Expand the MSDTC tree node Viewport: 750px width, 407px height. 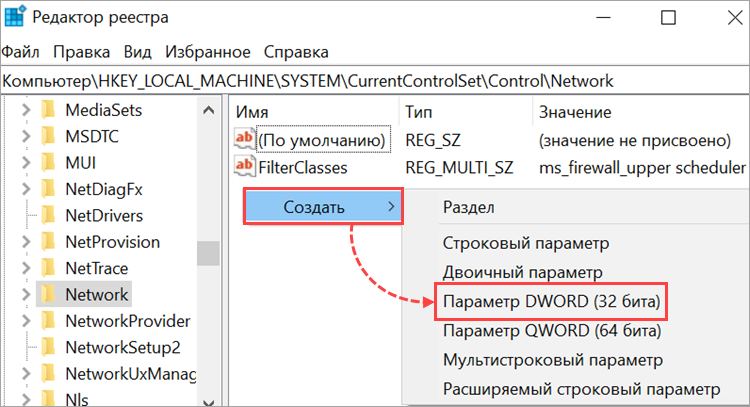[26, 136]
